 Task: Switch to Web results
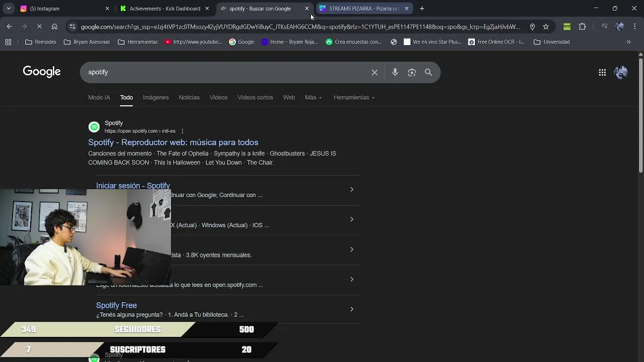point(289,98)
